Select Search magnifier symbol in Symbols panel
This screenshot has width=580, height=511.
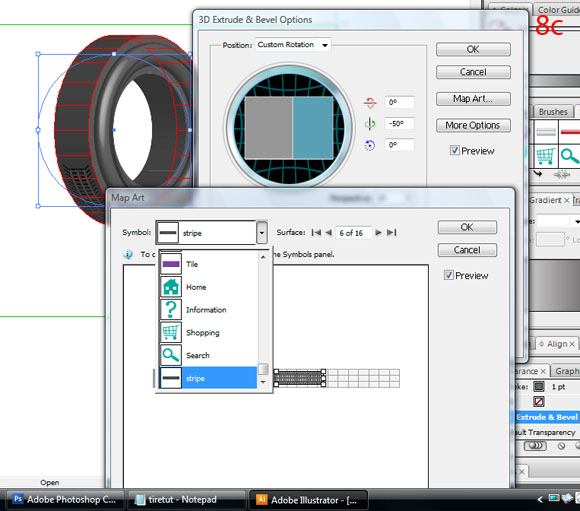click(x=569, y=156)
